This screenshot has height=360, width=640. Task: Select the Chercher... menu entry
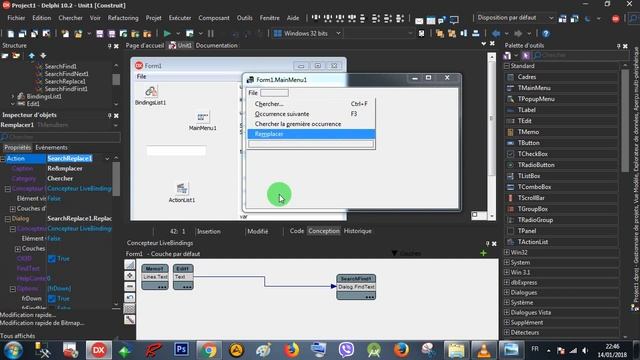311,104
